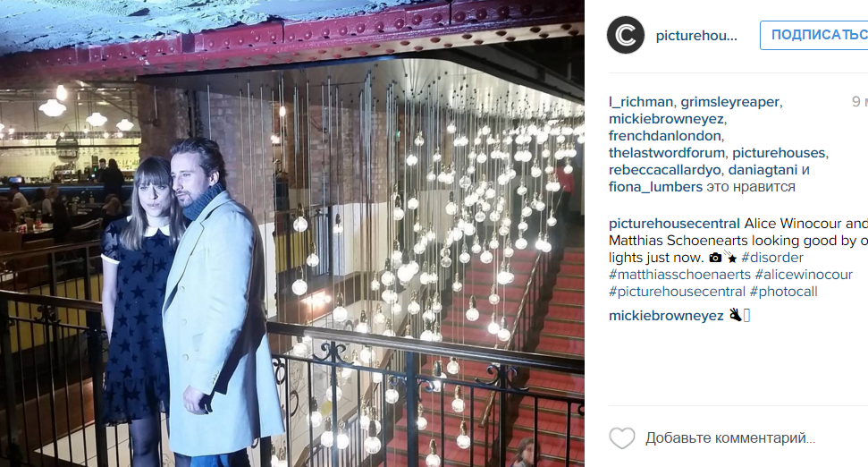Open mickiebrowneyez commenter profile

(666, 316)
